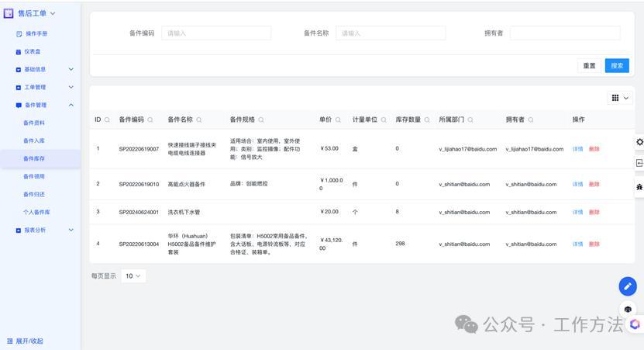Click 详情 link for SP20240624001 row
644x350 pixels.
tap(577, 212)
